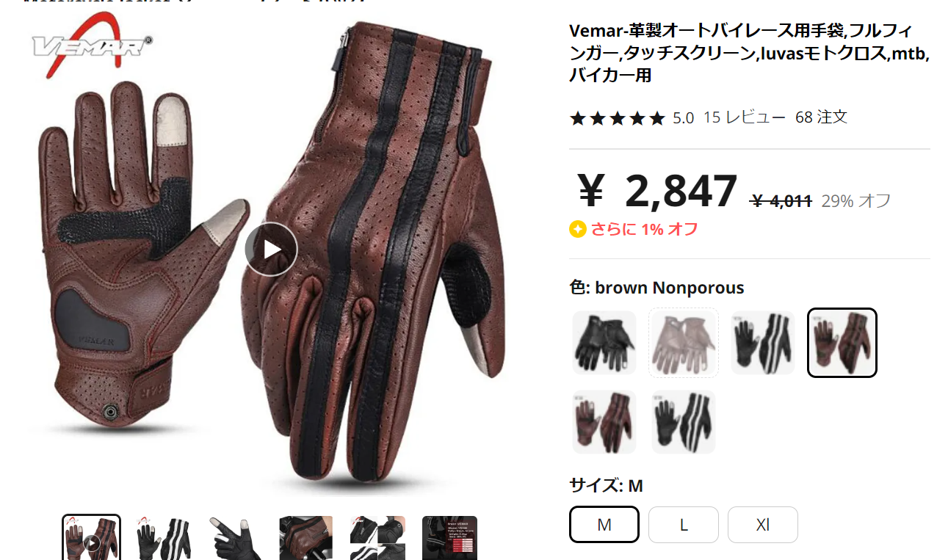Open the size chart thumbnail image
Image resolution: width=937 pixels, height=560 pixels.
[x=449, y=538]
